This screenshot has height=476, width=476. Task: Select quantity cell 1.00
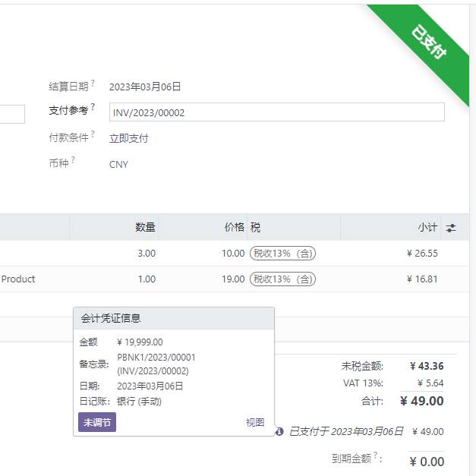tap(147, 279)
